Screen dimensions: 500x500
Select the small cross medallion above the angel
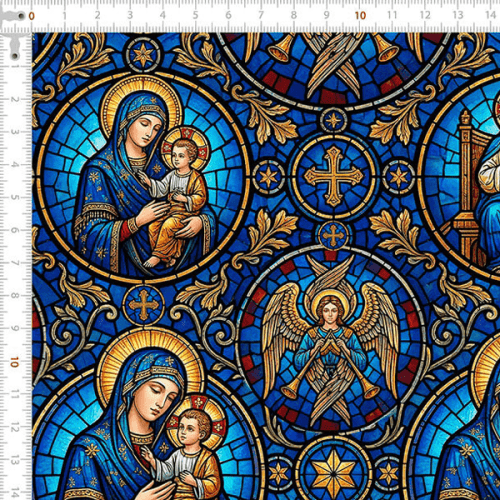pyautogui.click(x=333, y=235)
